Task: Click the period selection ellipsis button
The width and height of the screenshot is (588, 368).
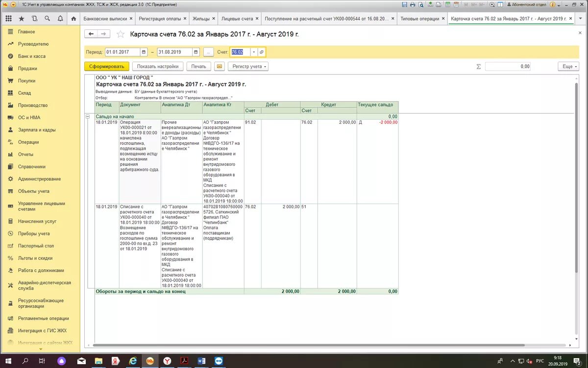Action: pos(208,52)
